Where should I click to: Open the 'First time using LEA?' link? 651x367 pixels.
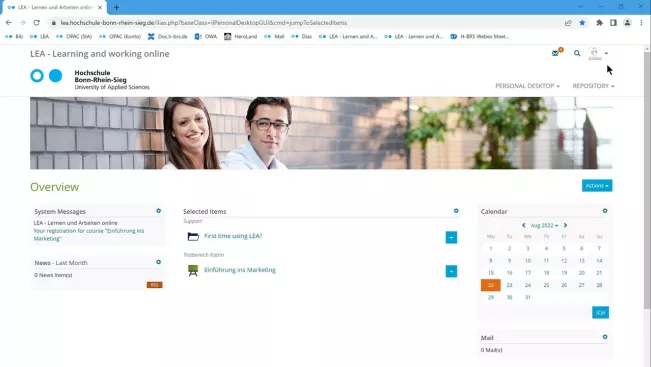tap(233, 236)
